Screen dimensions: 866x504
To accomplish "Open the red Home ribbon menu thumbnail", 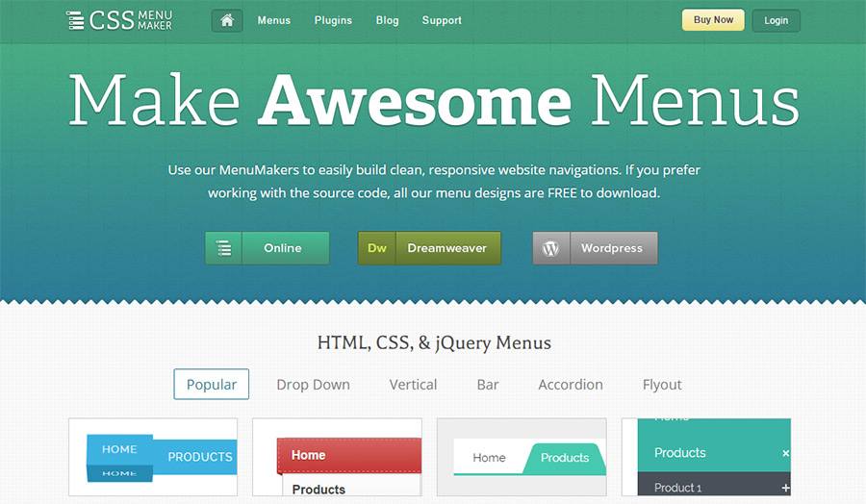I will (x=338, y=457).
